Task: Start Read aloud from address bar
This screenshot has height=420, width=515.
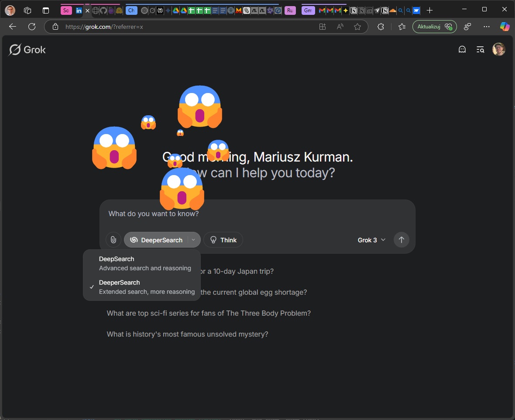Action: click(340, 27)
